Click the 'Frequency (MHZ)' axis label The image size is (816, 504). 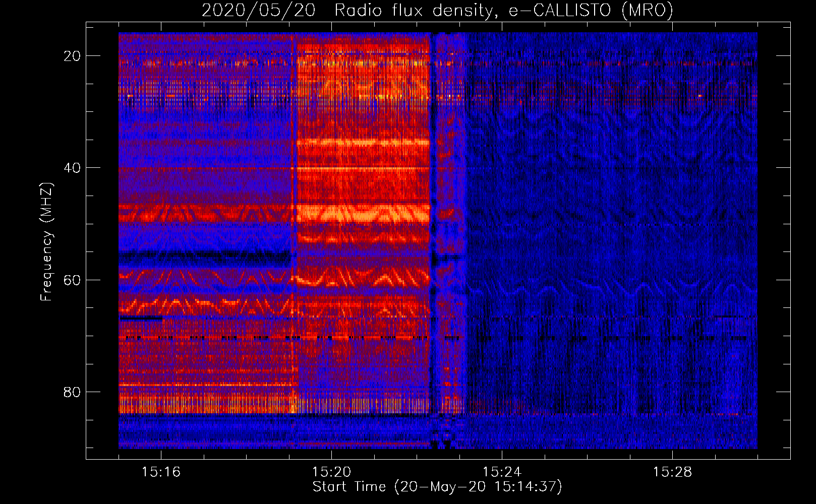(46, 242)
